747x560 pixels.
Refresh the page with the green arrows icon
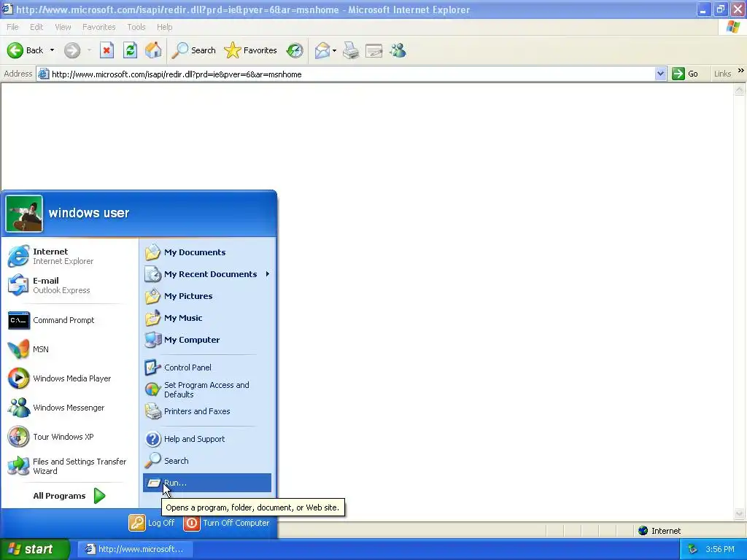click(130, 50)
